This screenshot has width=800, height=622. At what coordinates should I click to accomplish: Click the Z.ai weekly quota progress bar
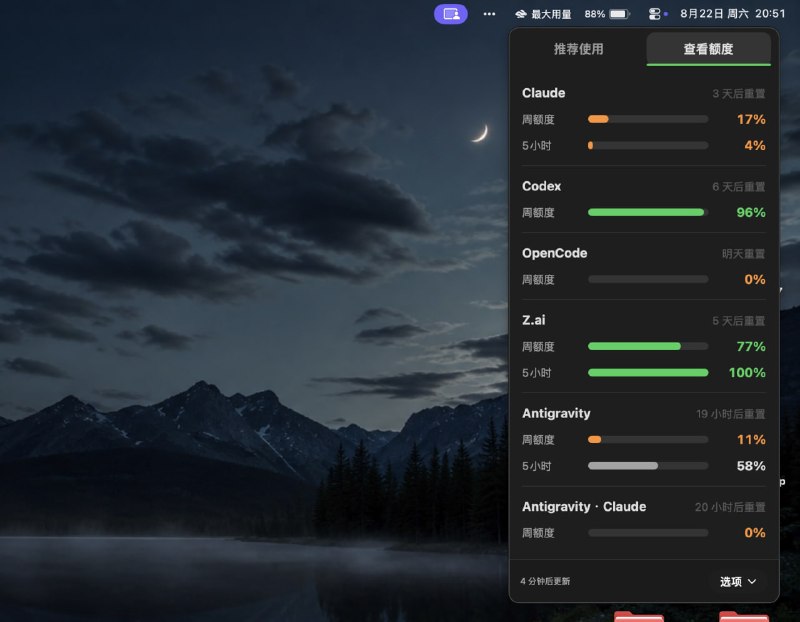[x=648, y=346]
